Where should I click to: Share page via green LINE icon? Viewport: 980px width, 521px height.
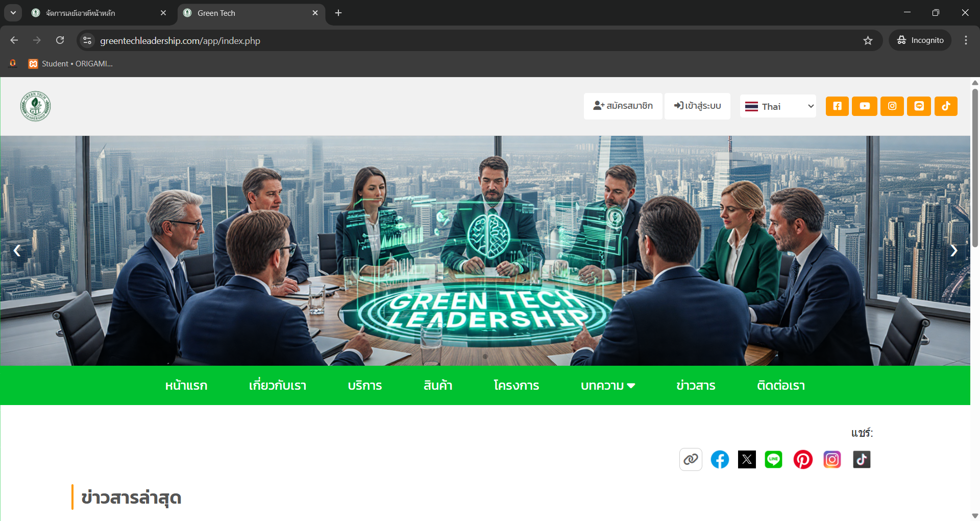click(x=773, y=459)
